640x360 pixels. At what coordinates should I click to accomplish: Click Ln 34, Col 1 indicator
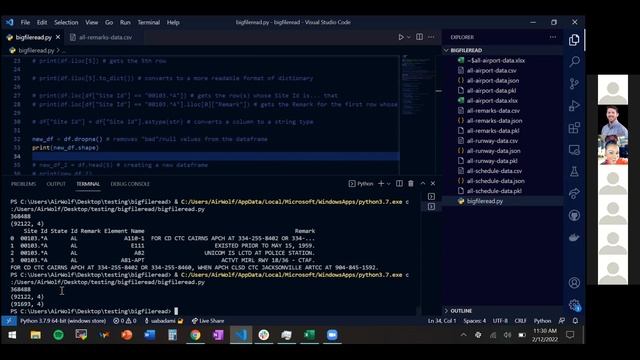click(442, 321)
